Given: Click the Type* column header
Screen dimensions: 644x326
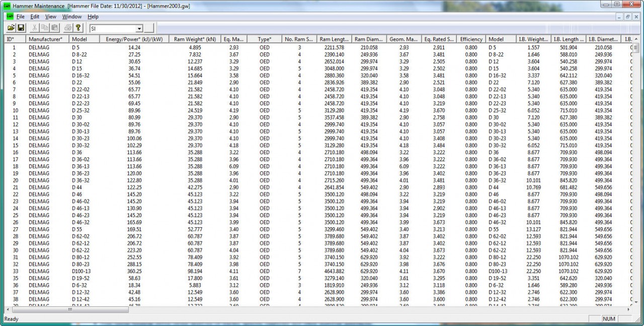Looking at the screenshot, I should pos(264,39).
